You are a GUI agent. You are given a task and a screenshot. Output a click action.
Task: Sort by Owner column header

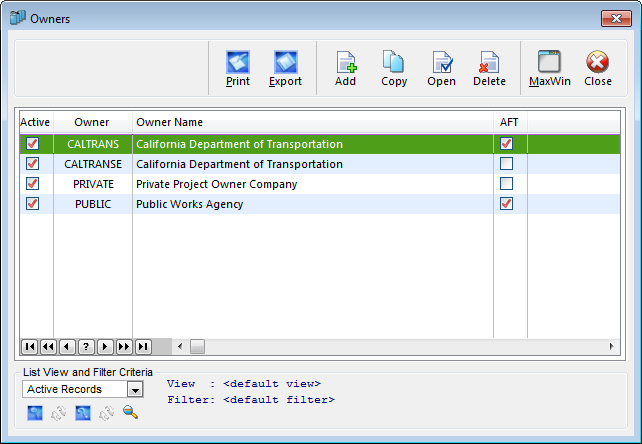pyautogui.click(x=92, y=122)
